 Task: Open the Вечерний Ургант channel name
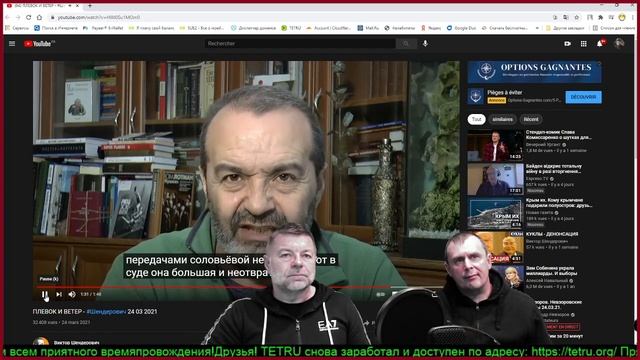pyautogui.click(x=543, y=144)
